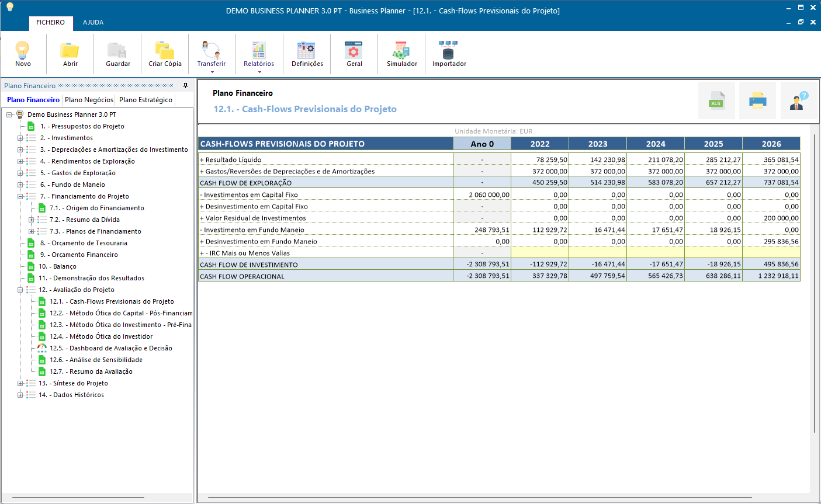Collapse 7. Financiamento do Projeto node
821x504 pixels.
pyautogui.click(x=20, y=197)
